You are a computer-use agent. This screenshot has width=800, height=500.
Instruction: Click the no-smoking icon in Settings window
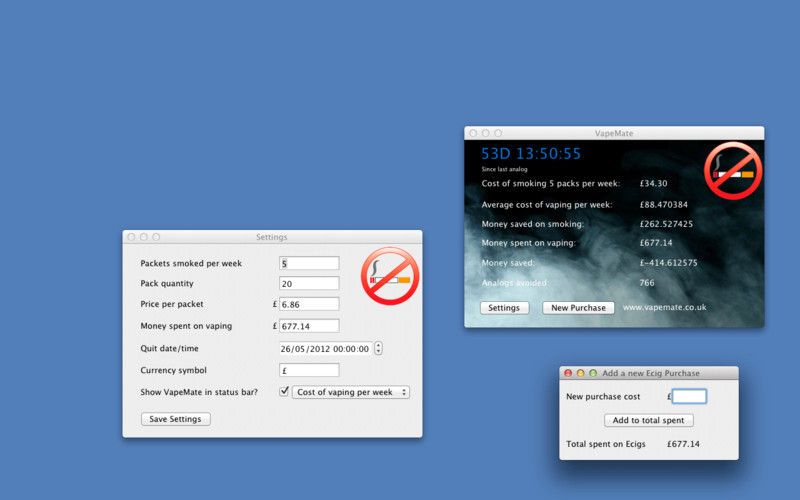tap(390, 276)
